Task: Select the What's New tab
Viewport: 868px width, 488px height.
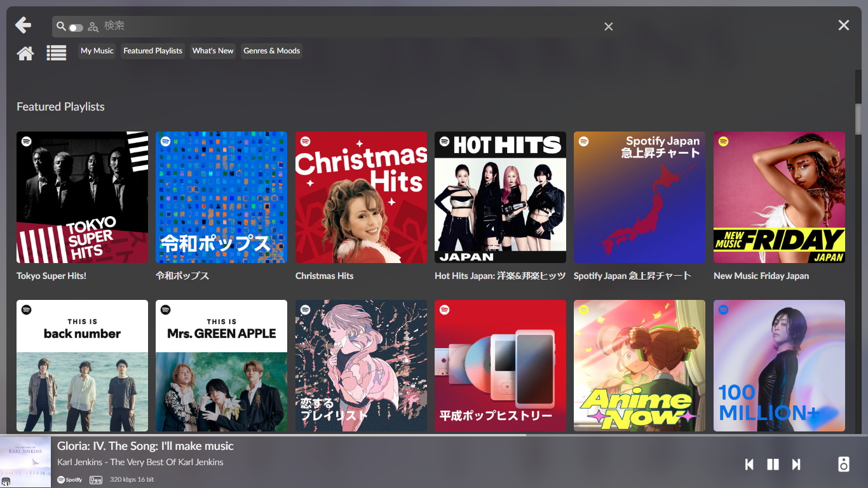Action: pos(213,51)
